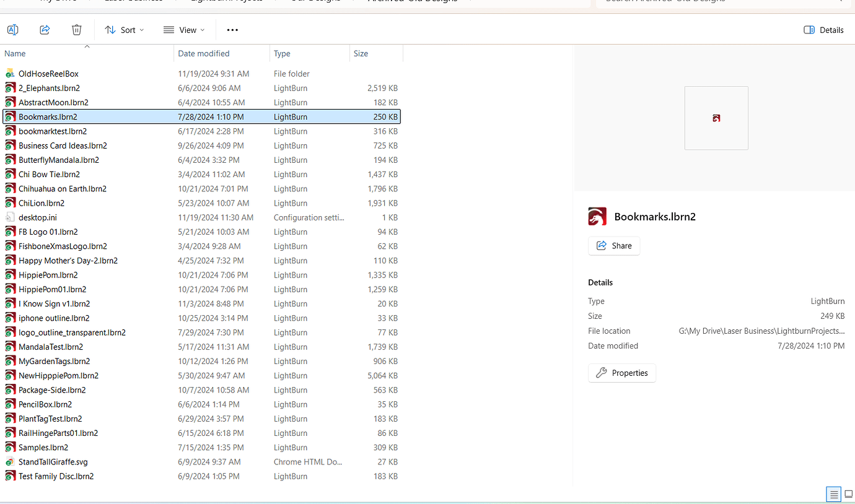Select Happy Mother's Day-2.lbrn2

click(x=68, y=261)
